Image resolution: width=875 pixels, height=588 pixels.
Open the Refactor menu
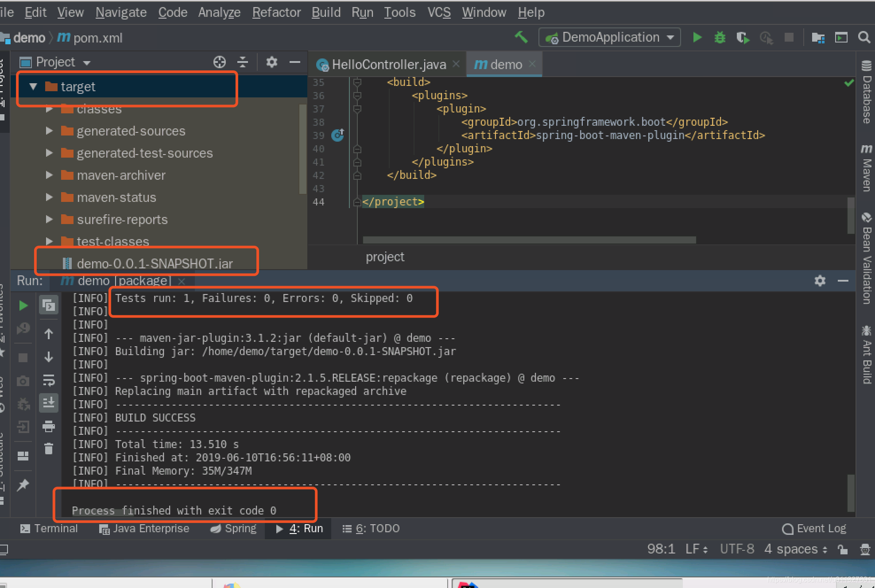276,12
